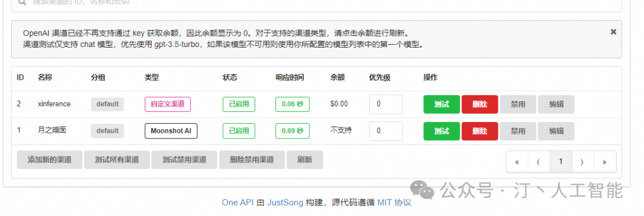
Task: Click priority field for xinference row
Action: click(386, 104)
